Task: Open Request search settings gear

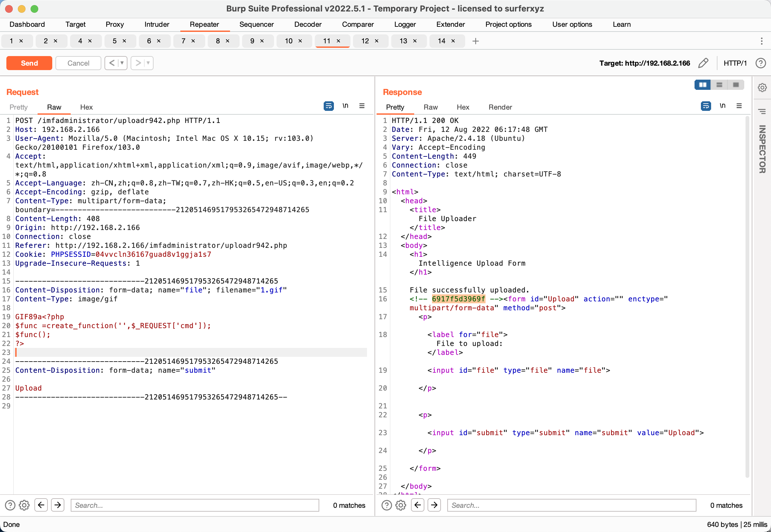Action: coord(24,505)
